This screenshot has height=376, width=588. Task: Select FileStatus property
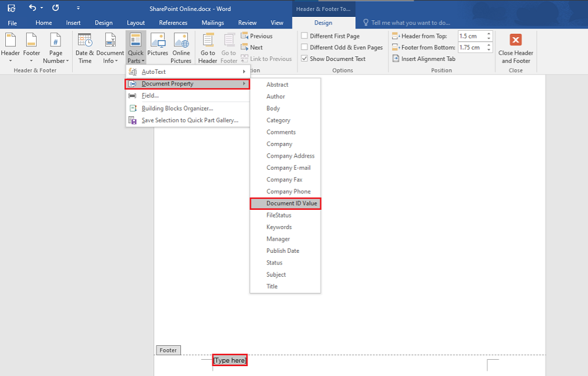[x=286, y=215]
